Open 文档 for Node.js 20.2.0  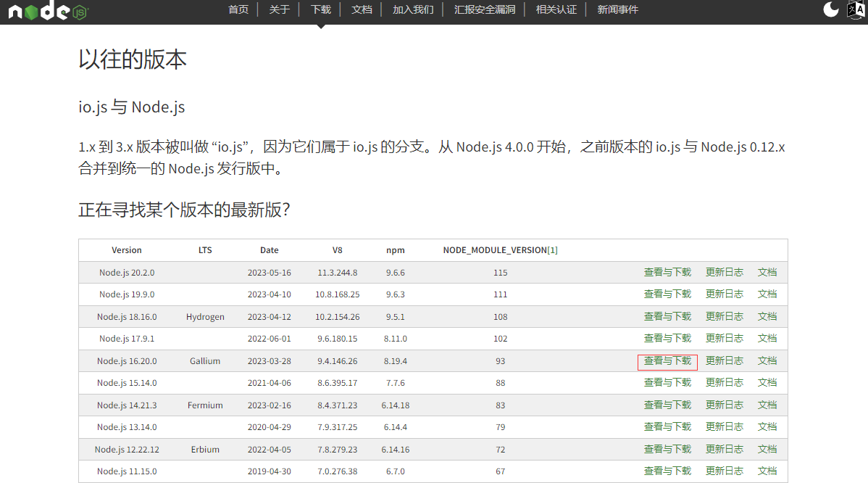point(767,272)
